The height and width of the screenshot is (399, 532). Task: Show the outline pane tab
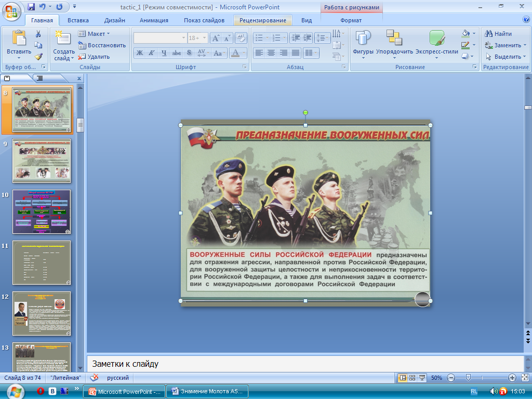tap(39, 78)
